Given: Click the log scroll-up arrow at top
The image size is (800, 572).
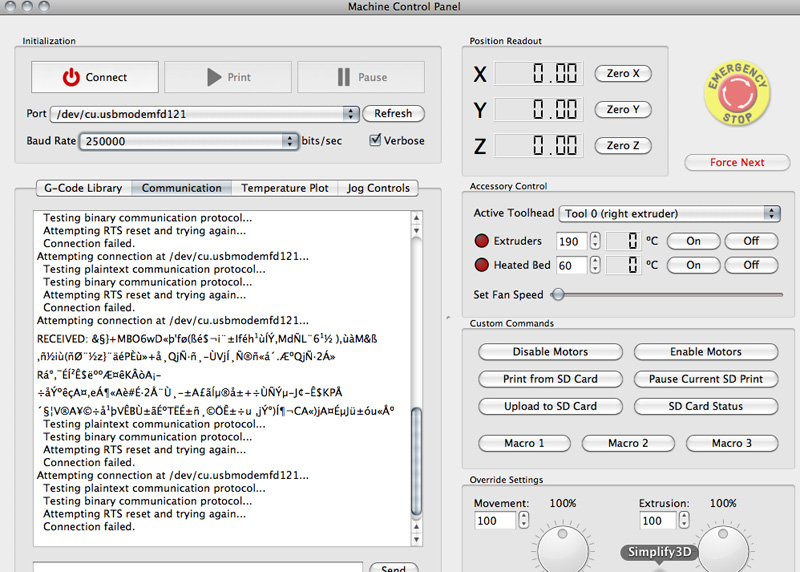Looking at the screenshot, I should click(x=416, y=218).
